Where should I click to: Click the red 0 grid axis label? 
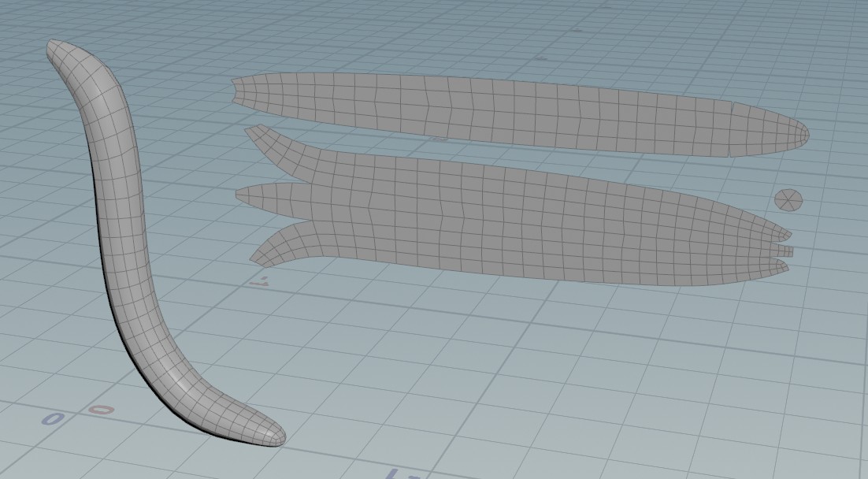[x=101, y=410]
